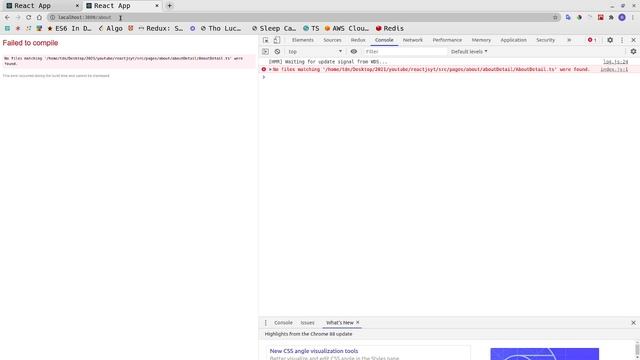Close the DevTools panel
Screen dimensions: 640x360
(x=633, y=40)
